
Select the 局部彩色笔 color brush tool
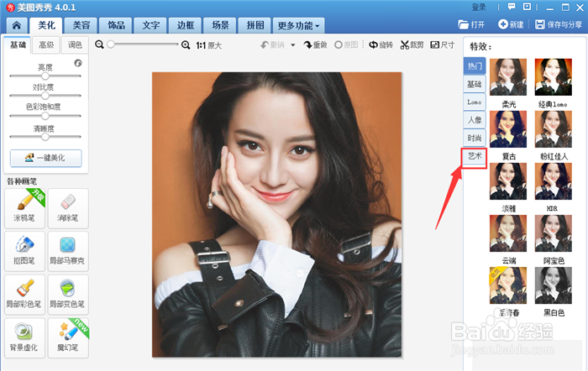24,295
